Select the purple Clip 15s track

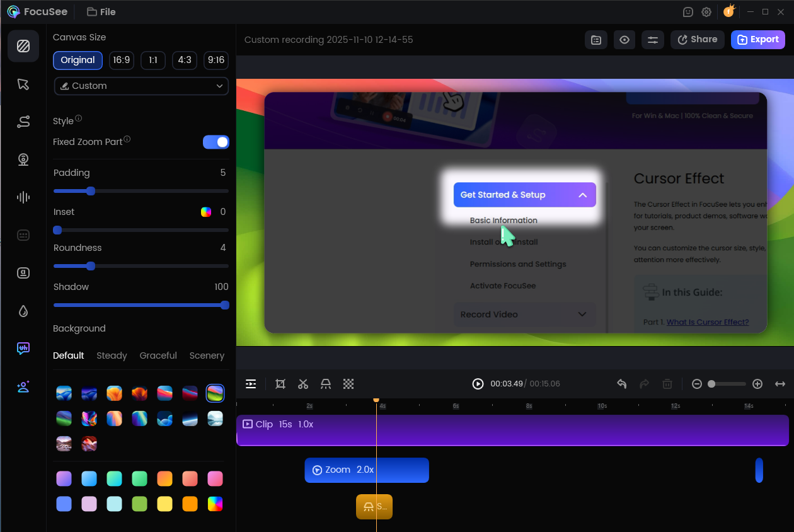(x=512, y=430)
